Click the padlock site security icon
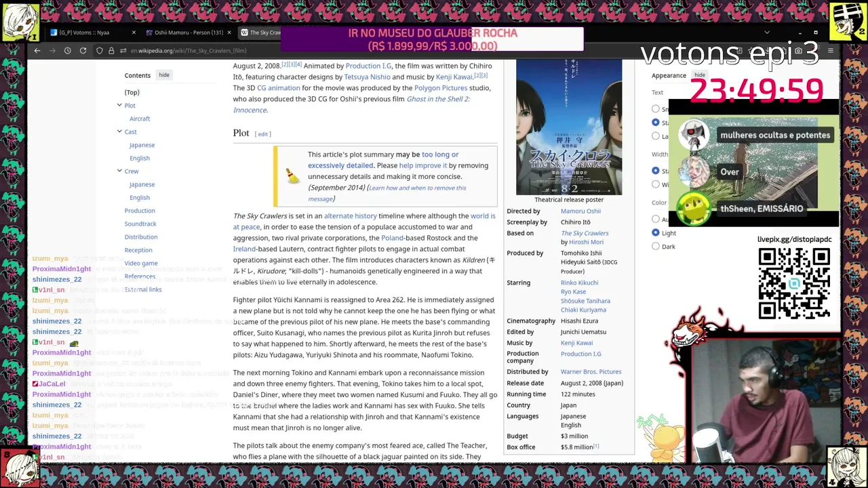This screenshot has width=868, height=488. click(111, 51)
